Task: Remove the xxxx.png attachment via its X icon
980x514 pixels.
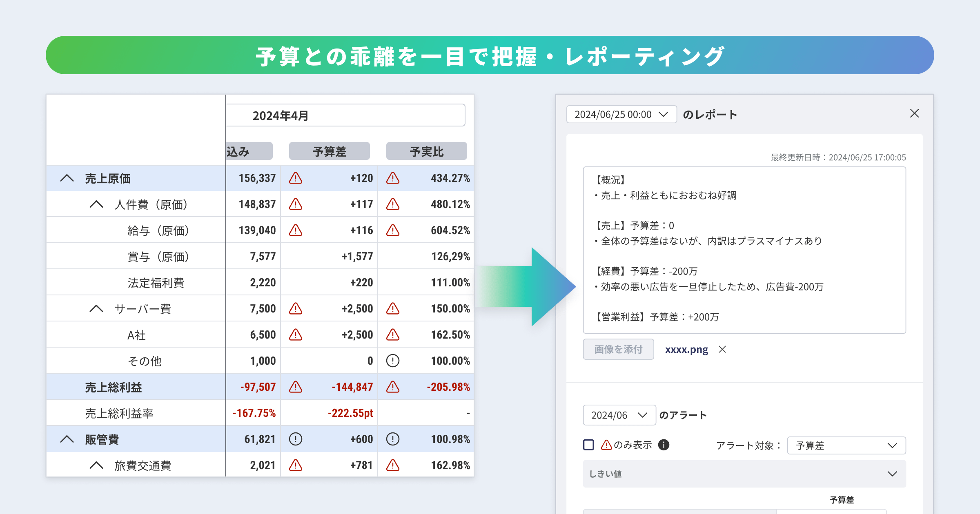Action: [722, 350]
